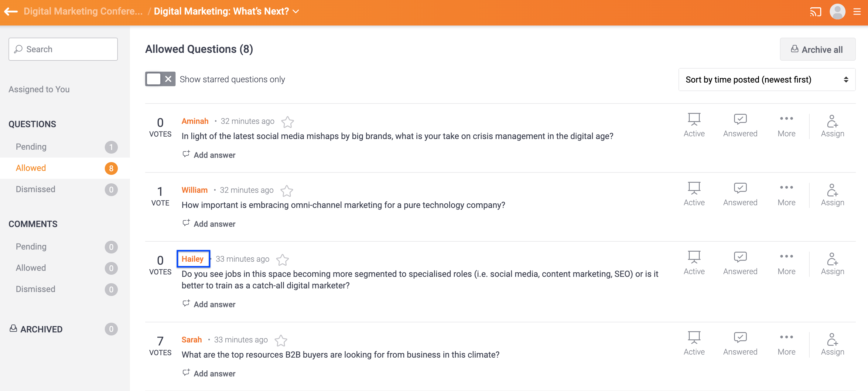Viewport: 868px width, 391px height.
Task: Go back using the left arrow
Action: tap(11, 12)
